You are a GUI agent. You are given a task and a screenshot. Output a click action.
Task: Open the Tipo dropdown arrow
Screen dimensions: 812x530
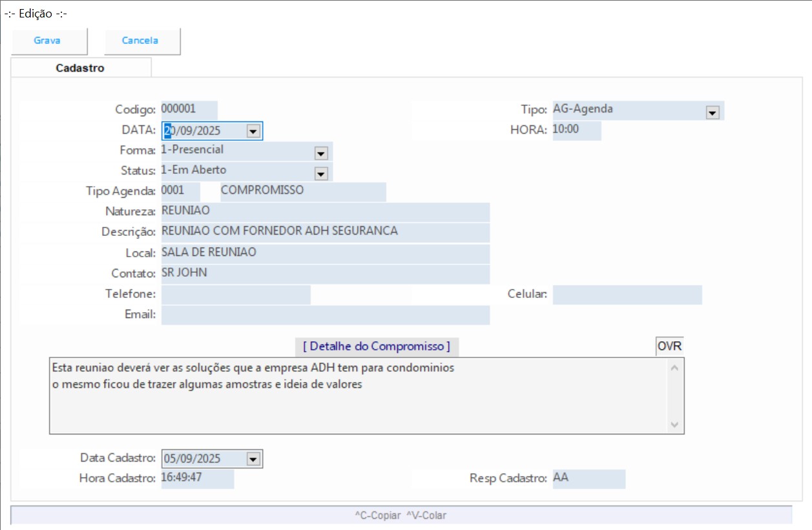point(713,112)
